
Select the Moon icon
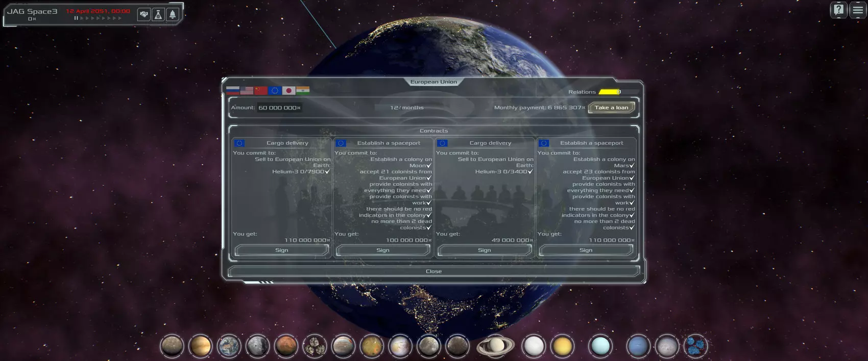click(258, 346)
